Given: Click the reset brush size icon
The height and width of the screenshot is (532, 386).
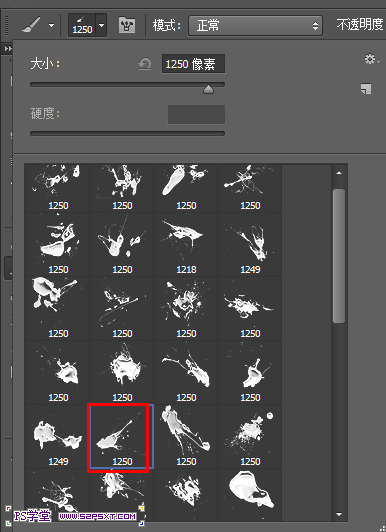Looking at the screenshot, I should coord(145,64).
